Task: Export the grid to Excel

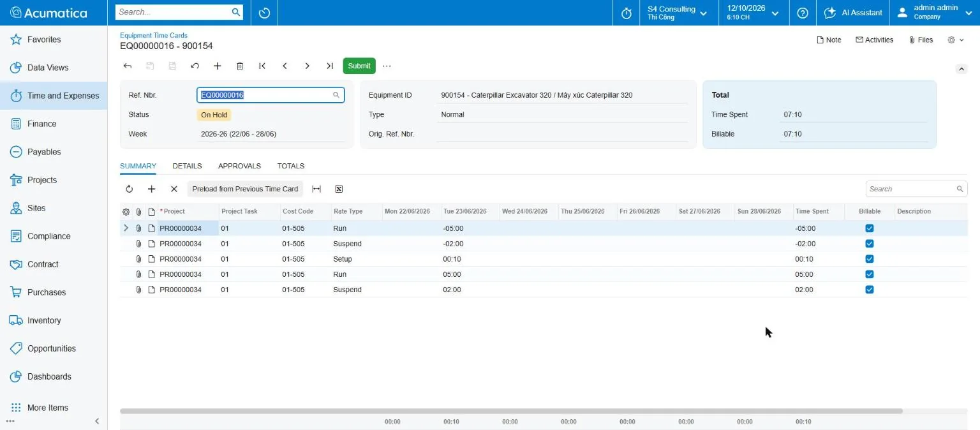Action: [x=339, y=189]
